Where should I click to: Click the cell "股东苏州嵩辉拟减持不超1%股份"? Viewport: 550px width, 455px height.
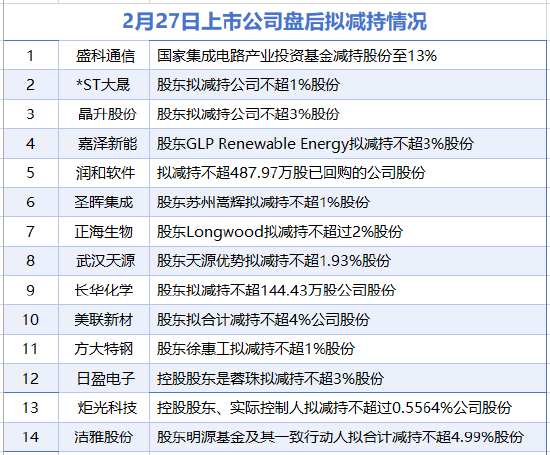(x=348, y=202)
